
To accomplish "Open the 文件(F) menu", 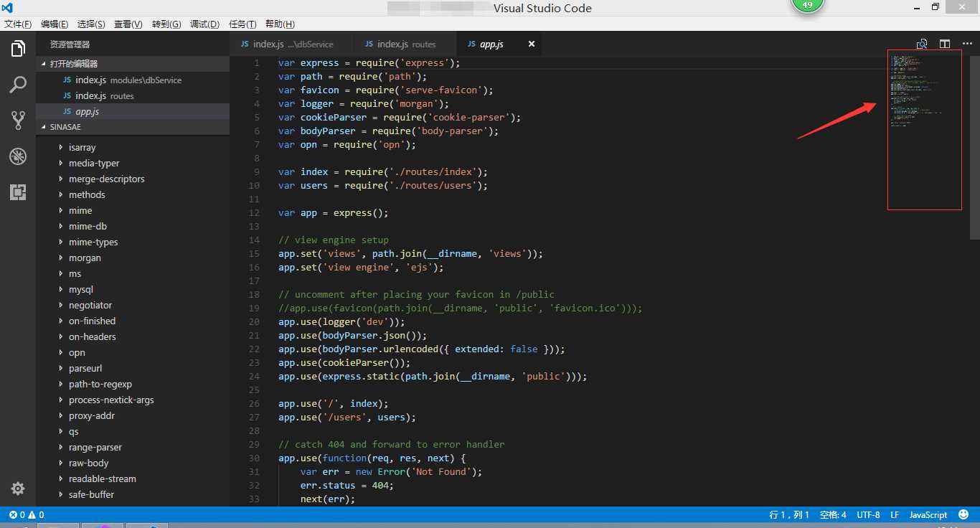I will pyautogui.click(x=18, y=24).
